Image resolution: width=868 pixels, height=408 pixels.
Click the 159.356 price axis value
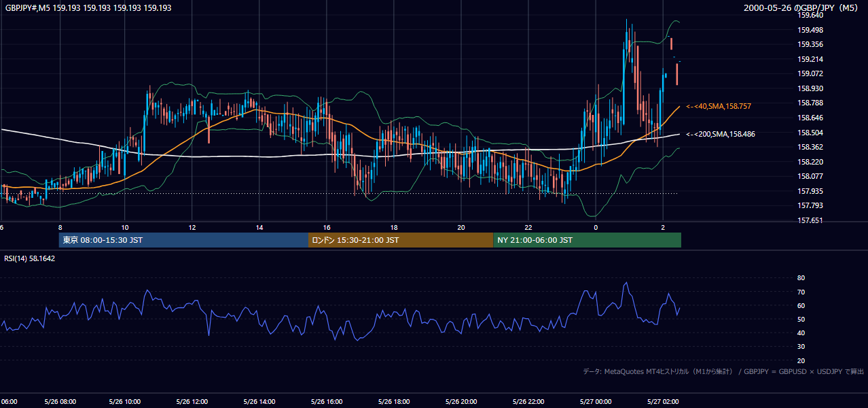[810, 44]
